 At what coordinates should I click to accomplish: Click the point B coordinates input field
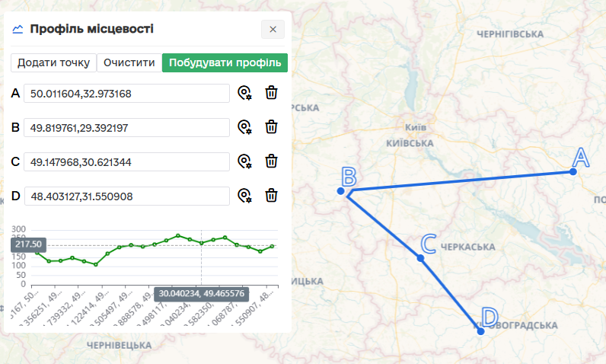click(x=126, y=127)
